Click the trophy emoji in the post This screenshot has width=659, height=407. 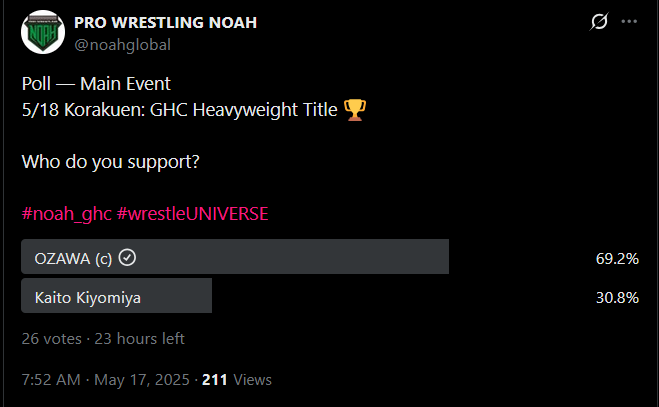click(354, 109)
